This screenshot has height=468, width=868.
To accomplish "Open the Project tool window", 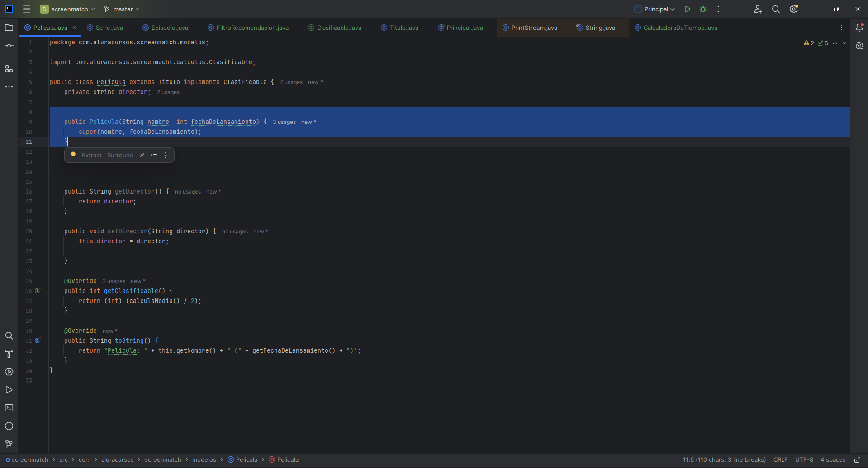I will [x=9, y=28].
